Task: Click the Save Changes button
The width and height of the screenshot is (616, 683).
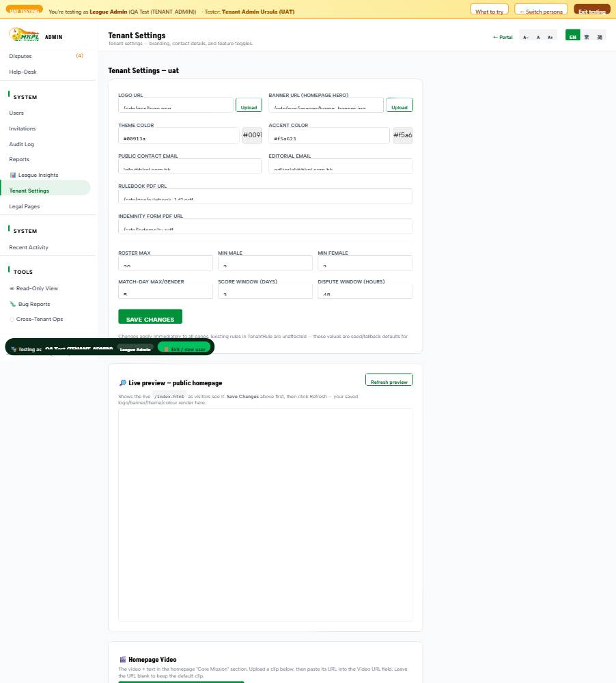Action: point(150,317)
